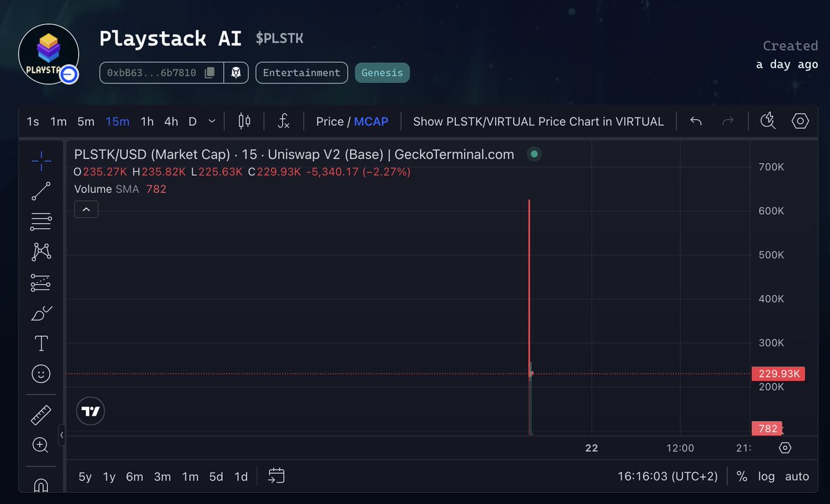Click the shield icon beside contract address
This screenshot has height=504, width=830.
coord(237,73)
